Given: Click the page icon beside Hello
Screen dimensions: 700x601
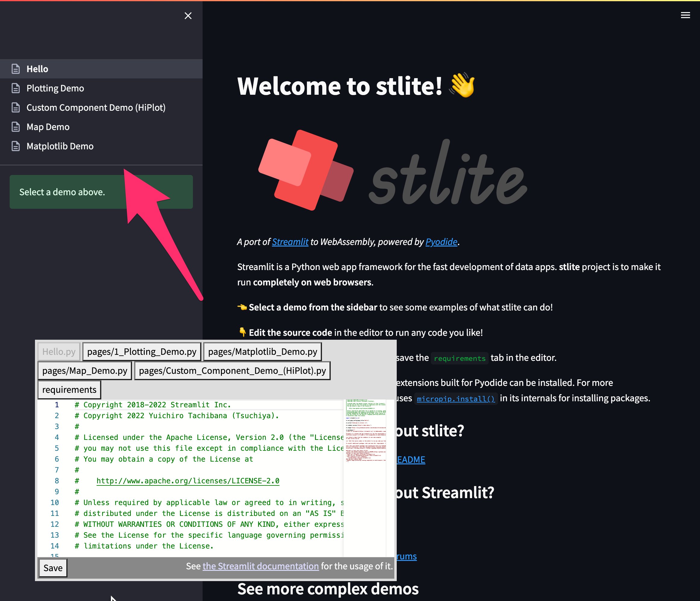Looking at the screenshot, I should point(16,69).
